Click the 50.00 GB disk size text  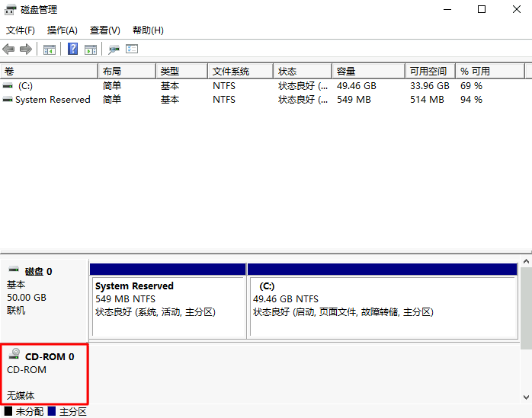[27, 298]
